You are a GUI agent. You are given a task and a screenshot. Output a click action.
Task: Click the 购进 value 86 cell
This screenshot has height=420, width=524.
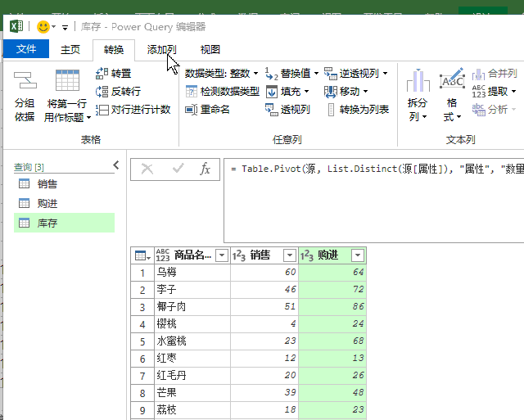coord(332,307)
